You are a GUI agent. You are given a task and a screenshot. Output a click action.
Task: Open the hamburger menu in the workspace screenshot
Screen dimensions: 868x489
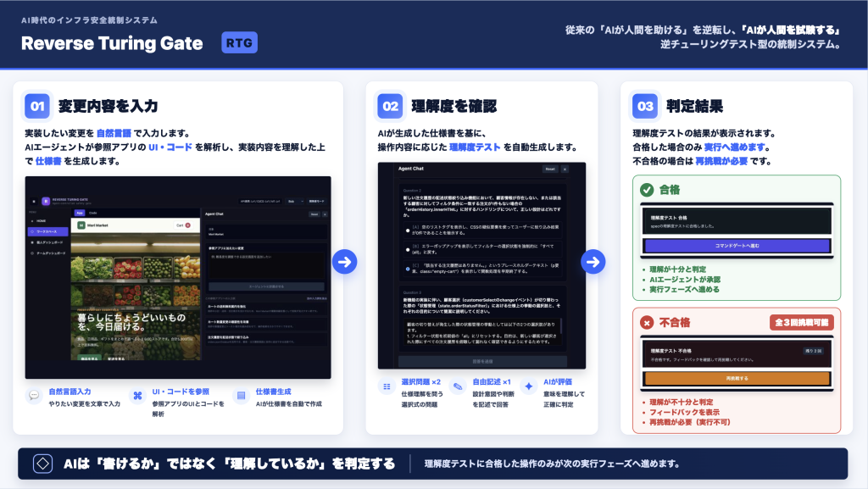(34, 202)
